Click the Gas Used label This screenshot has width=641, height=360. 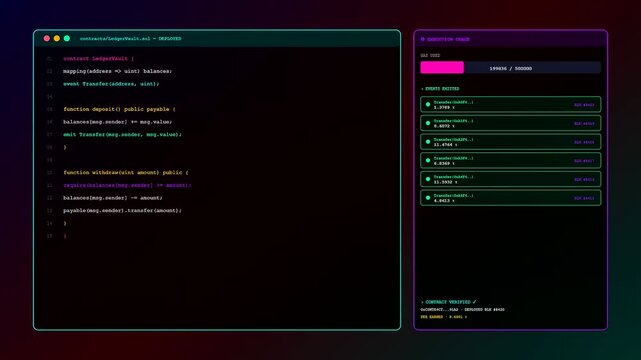tap(430, 55)
